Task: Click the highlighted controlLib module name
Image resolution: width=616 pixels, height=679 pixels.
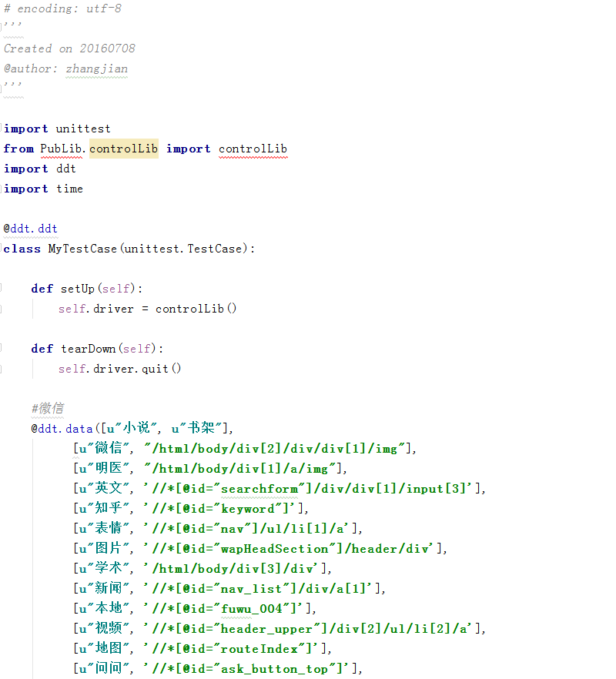Action: (x=123, y=149)
